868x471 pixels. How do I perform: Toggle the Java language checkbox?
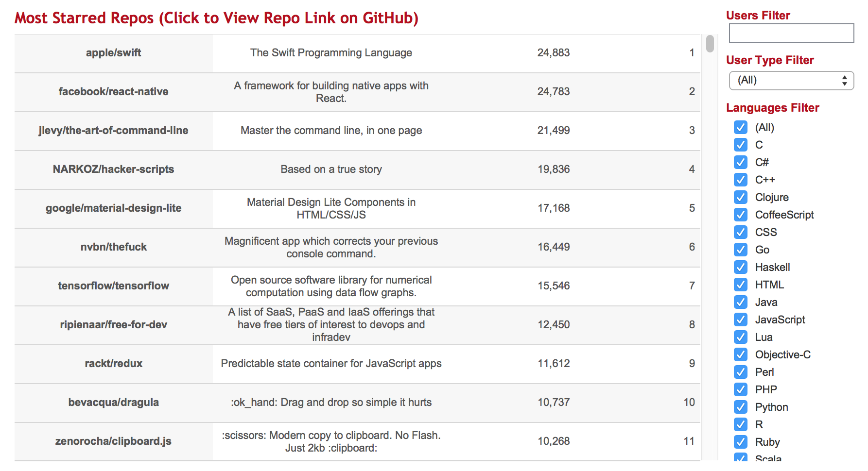click(741, 302)
